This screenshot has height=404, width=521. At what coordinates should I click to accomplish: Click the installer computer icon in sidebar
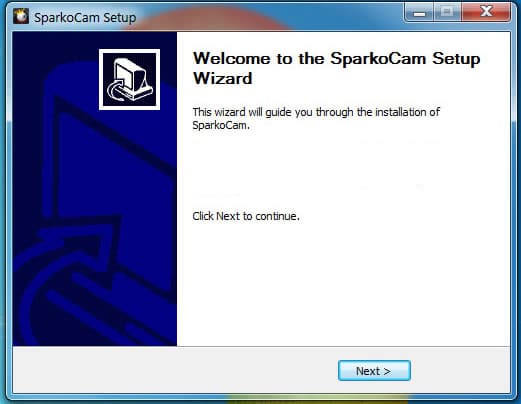tap(129, 79)
